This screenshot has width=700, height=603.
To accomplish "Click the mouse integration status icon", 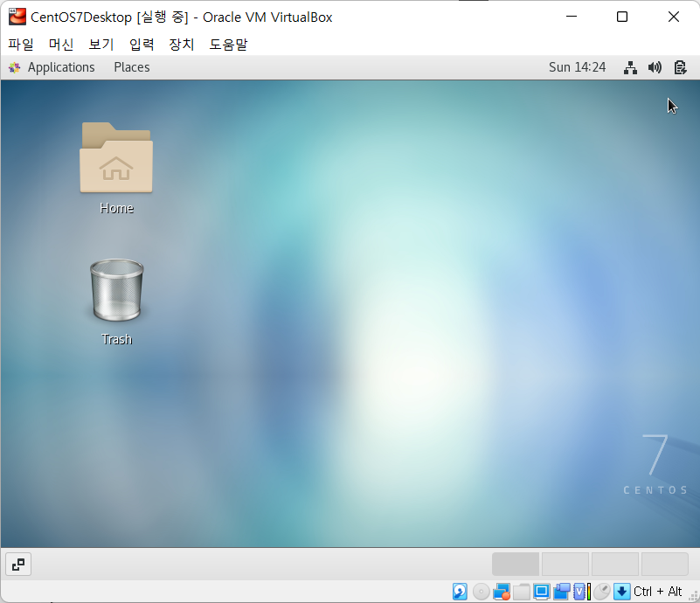I will (x=602, y=592).
